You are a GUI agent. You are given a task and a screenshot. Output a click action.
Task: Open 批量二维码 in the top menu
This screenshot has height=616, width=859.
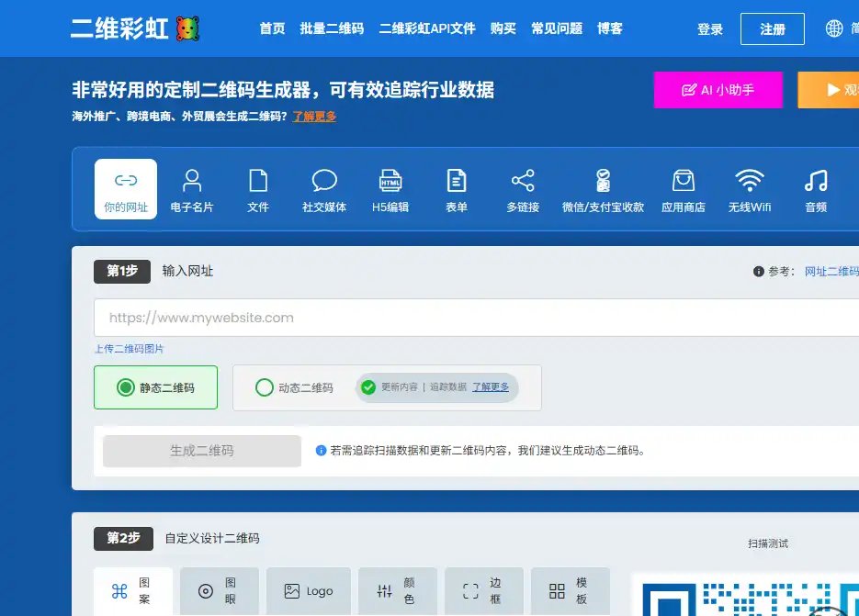click(x=332, y=28)
